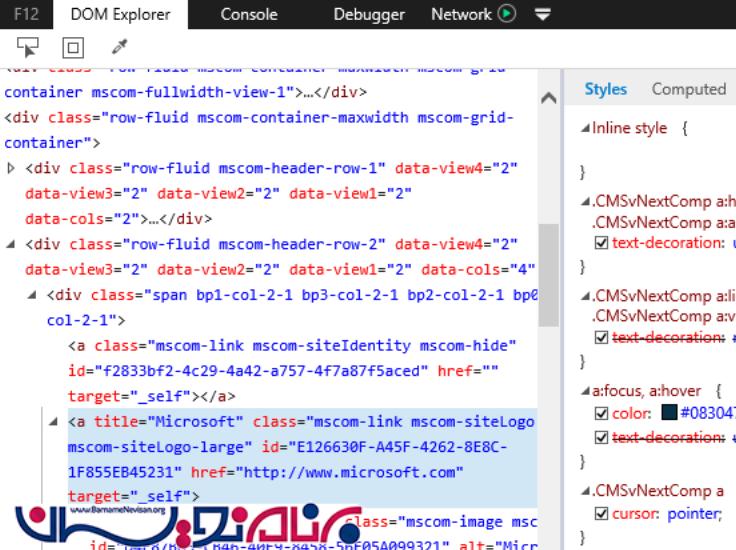Switch to the Console tab
This screenshot has width=736, height=550.
(x=249, y=14)
